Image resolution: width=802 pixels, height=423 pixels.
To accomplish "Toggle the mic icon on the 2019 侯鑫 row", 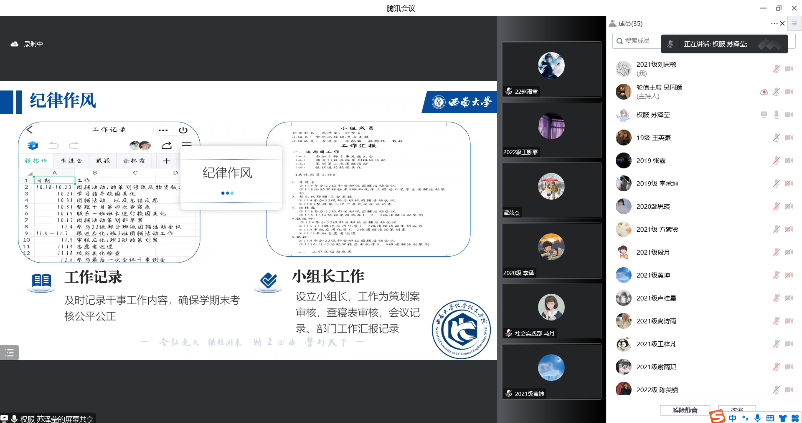I will (777, 160).
